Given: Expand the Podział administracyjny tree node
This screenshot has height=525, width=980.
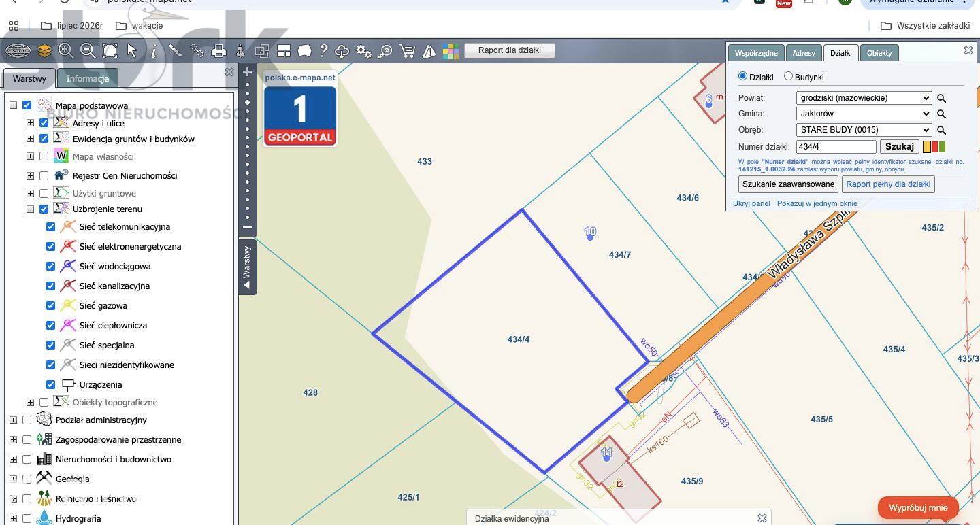Looking at the screenshot, I should coord(13,420).
